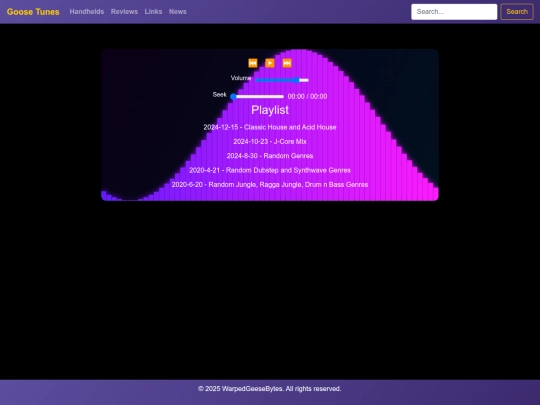
Task: Open the Goose Tunes home logo
Action: pyautogui.click(x=33, y=12)
